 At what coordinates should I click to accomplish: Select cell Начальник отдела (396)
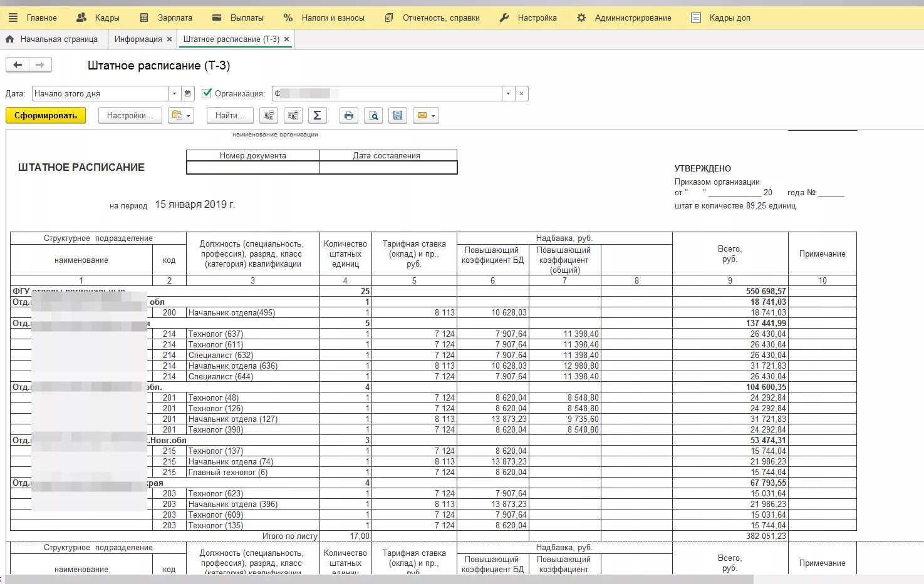pos(253,505)
